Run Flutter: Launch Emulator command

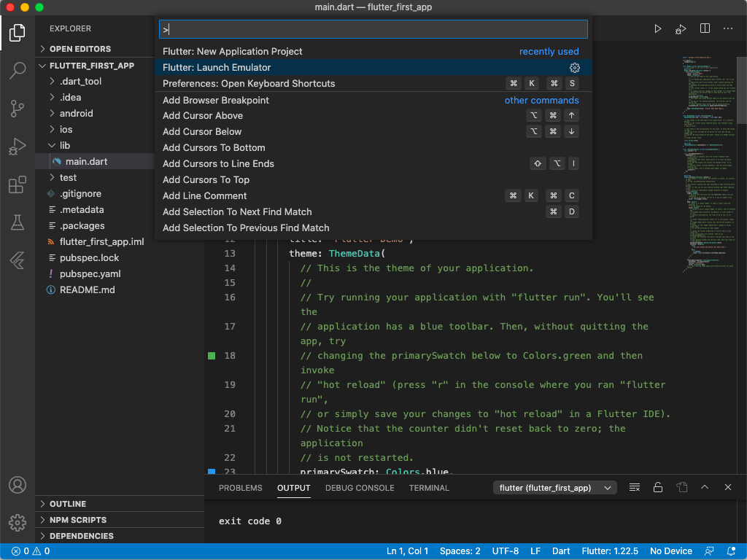click(373, 68)
